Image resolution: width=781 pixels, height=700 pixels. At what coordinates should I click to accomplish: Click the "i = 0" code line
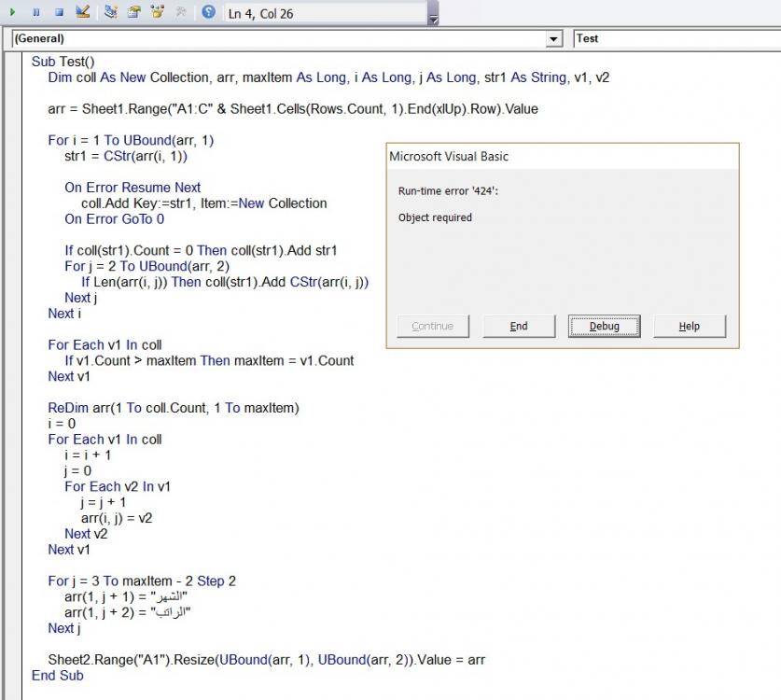(x=62, y=424)
